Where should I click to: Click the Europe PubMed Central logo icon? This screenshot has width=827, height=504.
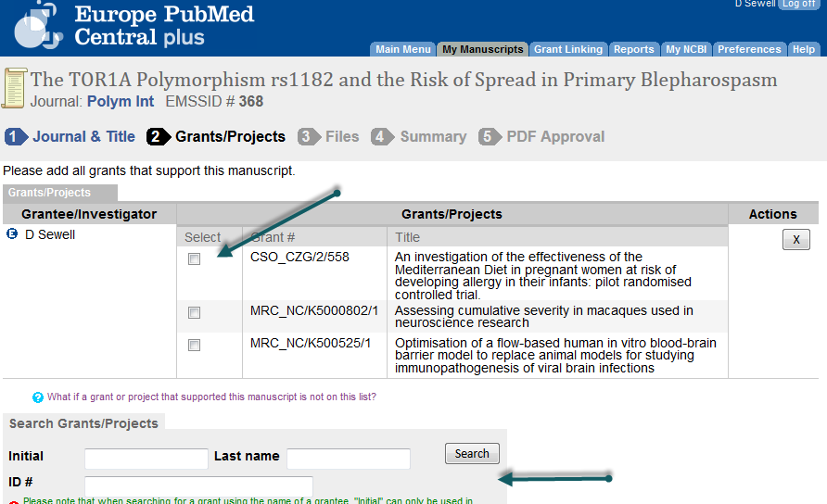[37, 26]
